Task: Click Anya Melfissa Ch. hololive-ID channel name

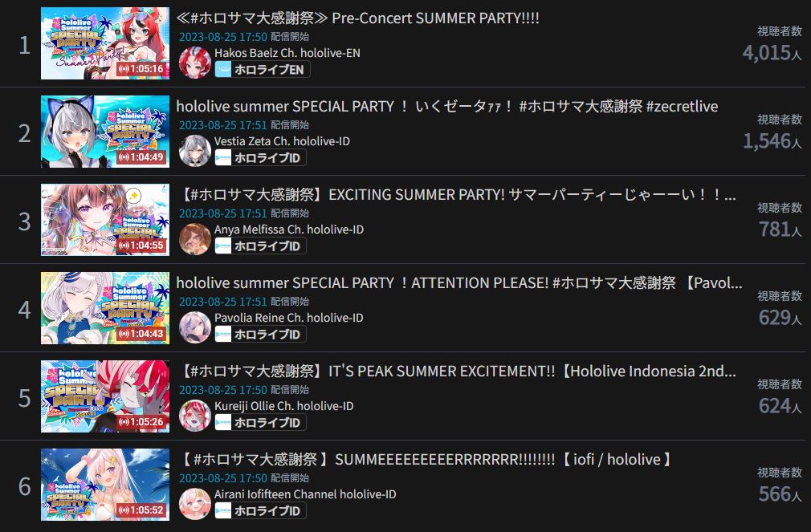Action: coord(288,229)
